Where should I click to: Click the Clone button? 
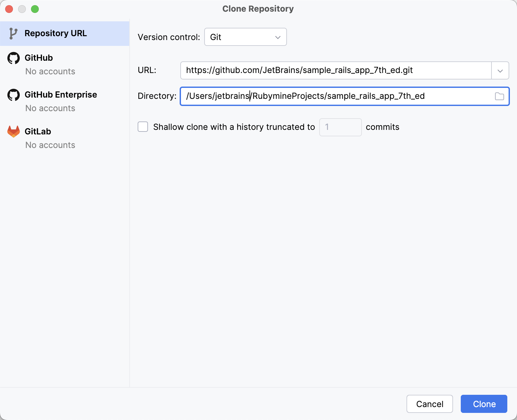click(x=484, y=404)
